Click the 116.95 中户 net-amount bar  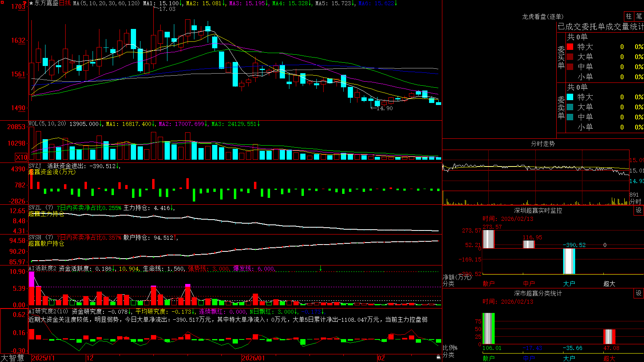tap(528, 244)
